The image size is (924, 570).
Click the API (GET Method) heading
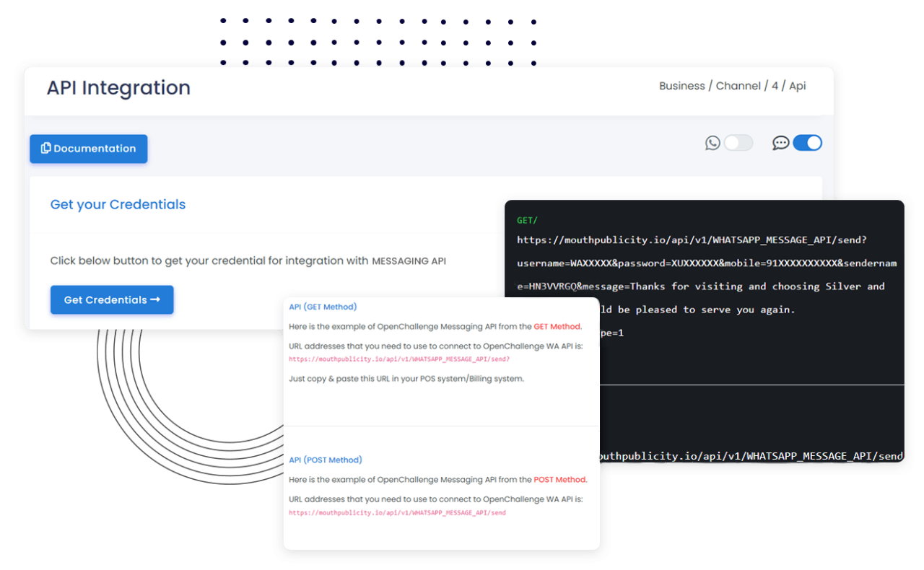click(323, 307)
